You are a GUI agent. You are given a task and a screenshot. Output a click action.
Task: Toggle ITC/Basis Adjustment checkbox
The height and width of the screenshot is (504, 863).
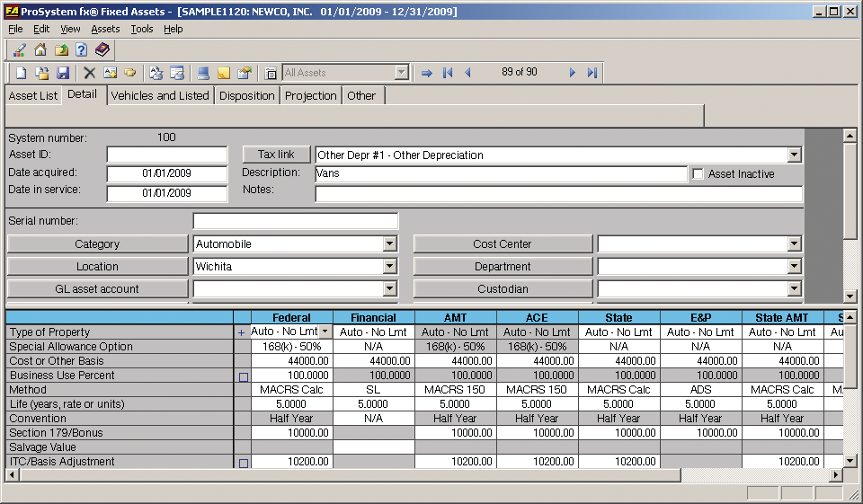pos(243,463)
